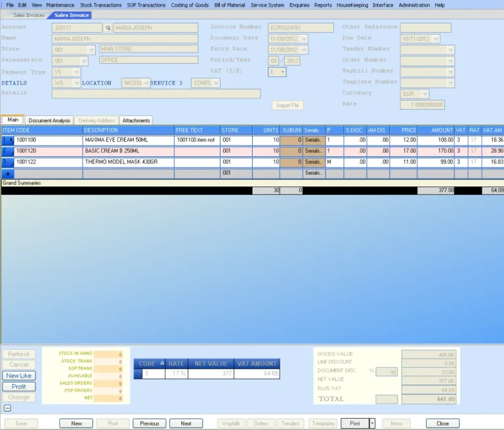
Task: Click the price 12.00 cell
Action: pos(404,140)
